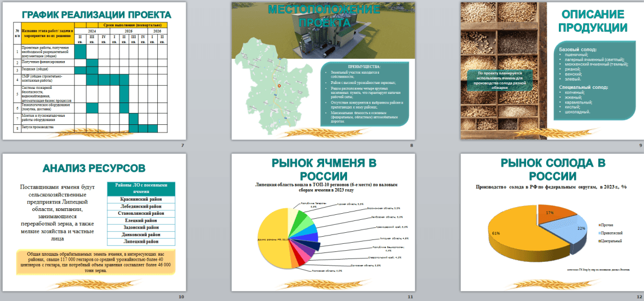Click the 'Центральный' legend entry
Screen dimensions: 644x301
pos(611,240)
